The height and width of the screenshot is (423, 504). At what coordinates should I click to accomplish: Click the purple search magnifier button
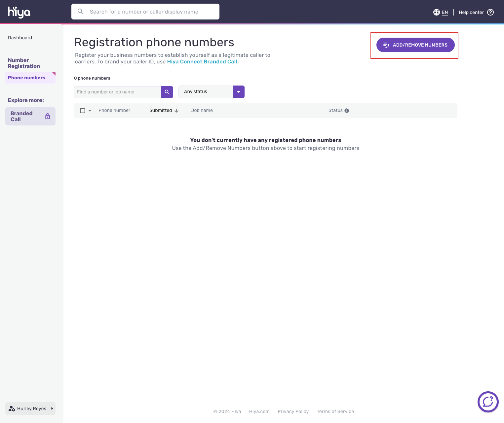click(x=167, y=92)
